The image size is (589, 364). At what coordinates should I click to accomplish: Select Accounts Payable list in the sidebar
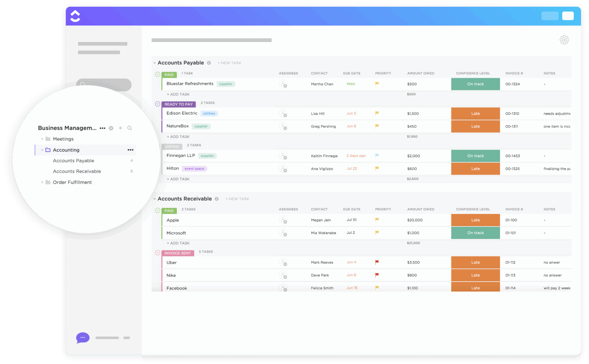point(73,160)
